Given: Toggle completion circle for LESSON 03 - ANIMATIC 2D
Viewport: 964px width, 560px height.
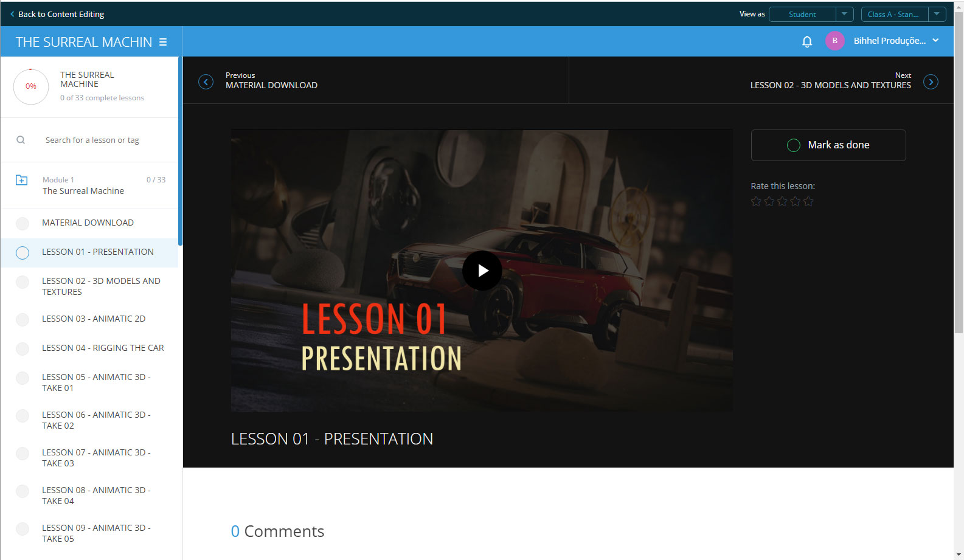Looking at the screenshot, I should pyautogui.click(x=23, y=319).
